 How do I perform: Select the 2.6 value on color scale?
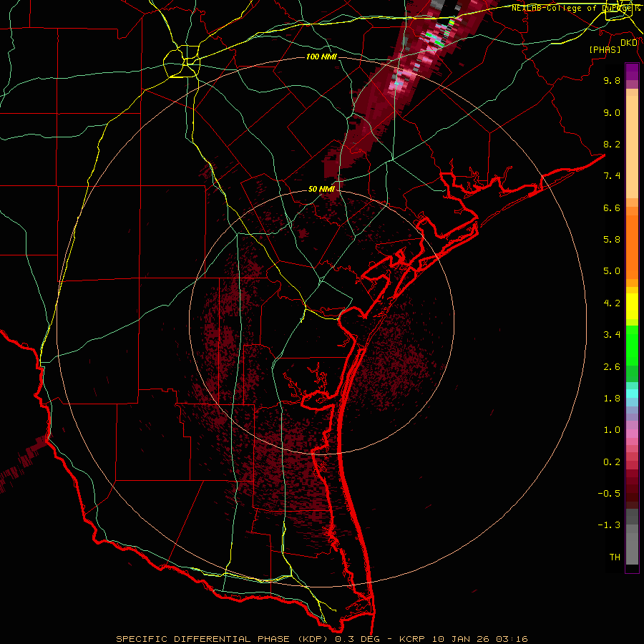pos(612,367)
